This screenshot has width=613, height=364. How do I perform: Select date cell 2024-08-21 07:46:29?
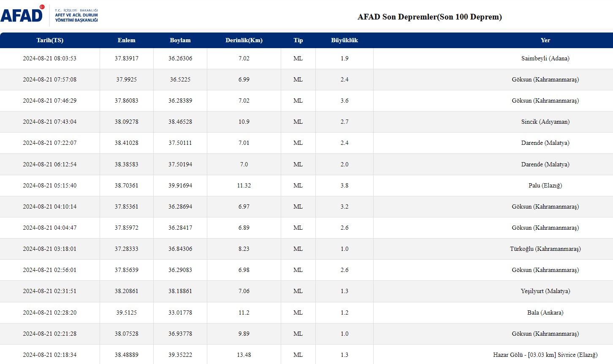click(x=50, y=101)
